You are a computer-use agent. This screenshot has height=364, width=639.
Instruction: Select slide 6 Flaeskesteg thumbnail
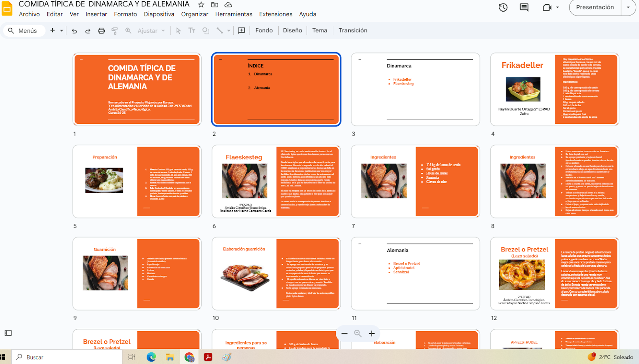[276, 182]
